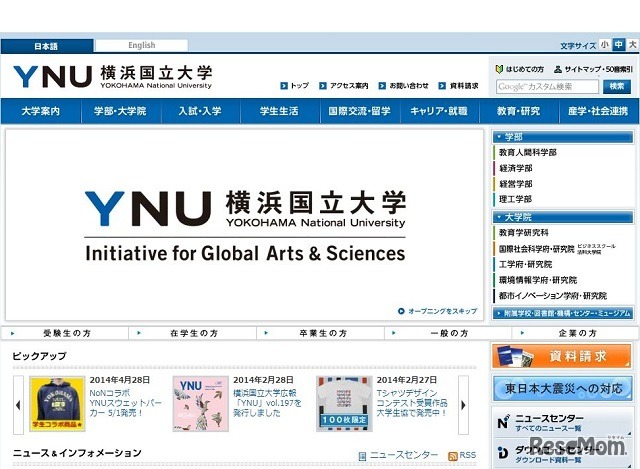Click the ダウンロードセンター D icon

(503, 452)
